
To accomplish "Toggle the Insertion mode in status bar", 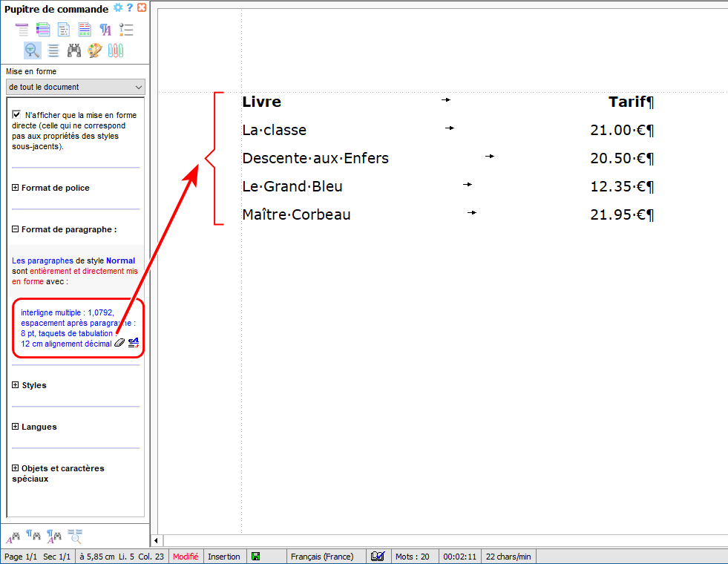I will [224, 557].
